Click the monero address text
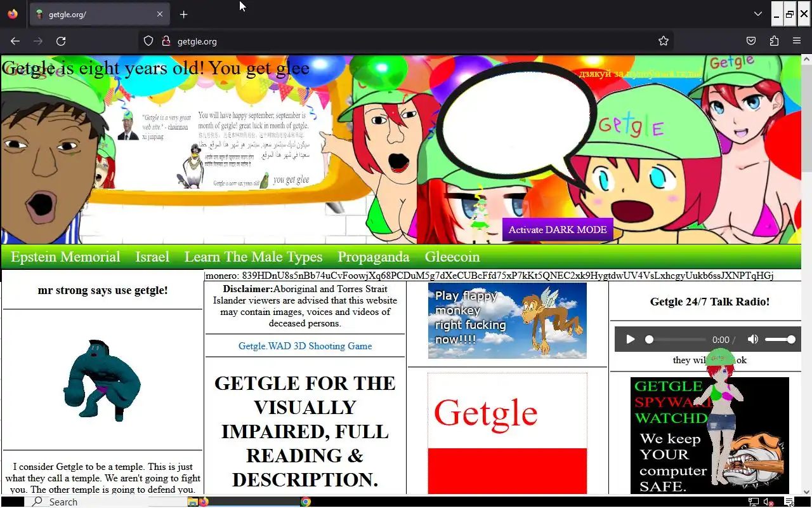The image size is (812, 508). tap(489, 276)
